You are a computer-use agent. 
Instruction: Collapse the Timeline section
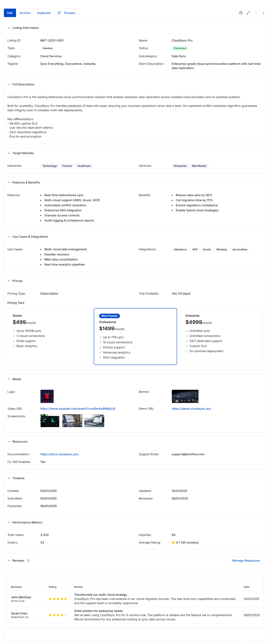(9, 478)
